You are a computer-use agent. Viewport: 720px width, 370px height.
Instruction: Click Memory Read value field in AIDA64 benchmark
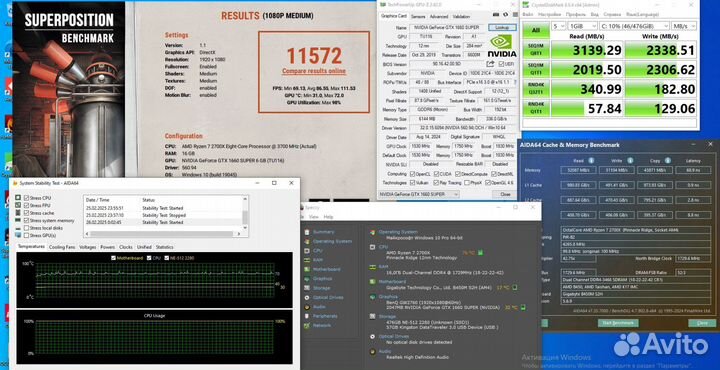578,171
